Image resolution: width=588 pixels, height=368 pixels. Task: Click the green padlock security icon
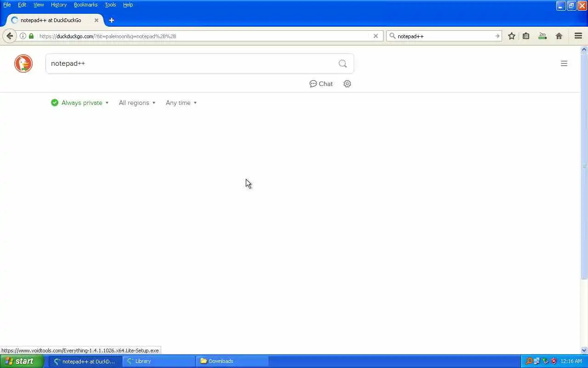(x=31, y=36)
